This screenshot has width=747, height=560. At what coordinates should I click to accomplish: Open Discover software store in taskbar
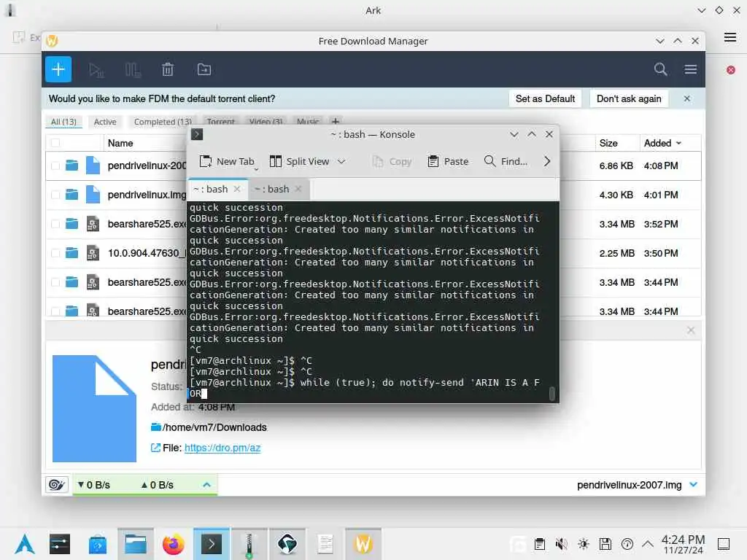97,544
